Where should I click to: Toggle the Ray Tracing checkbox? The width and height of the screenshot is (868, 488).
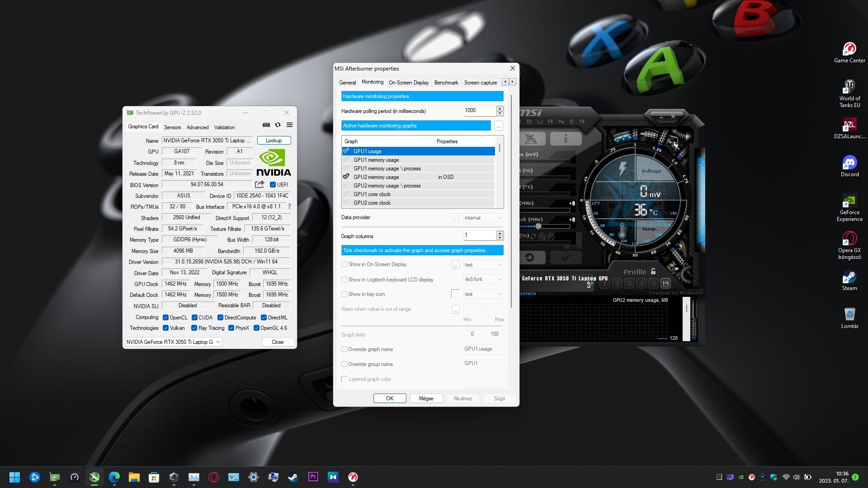(194, 328)
